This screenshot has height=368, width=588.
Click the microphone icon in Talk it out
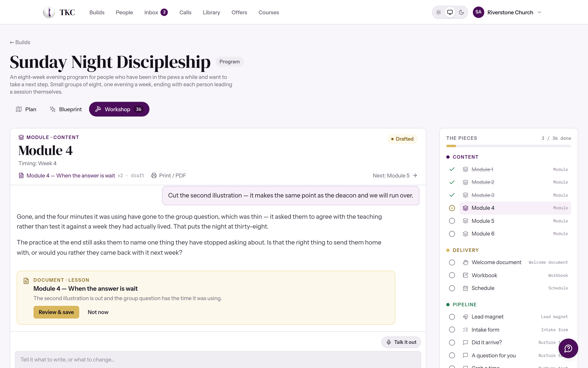[x=389, y=342]
